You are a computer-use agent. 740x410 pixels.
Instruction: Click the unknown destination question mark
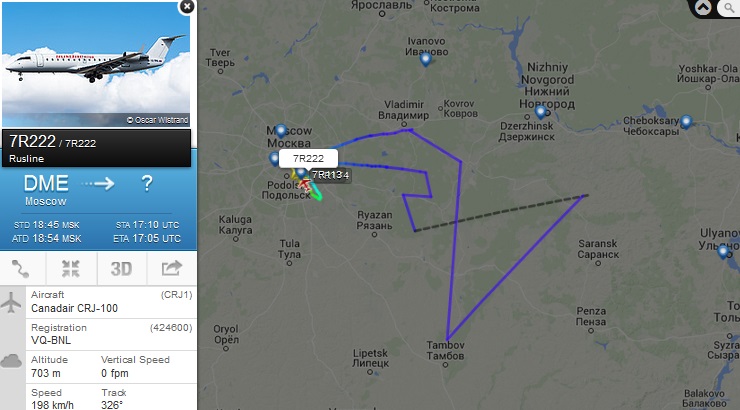click(x=147, y=184)
